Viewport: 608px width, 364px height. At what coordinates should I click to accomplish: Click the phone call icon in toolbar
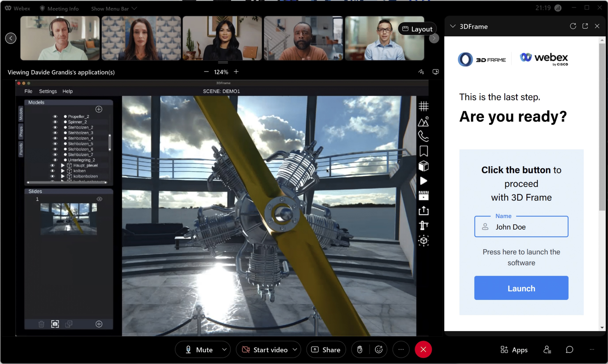[423, 136]
